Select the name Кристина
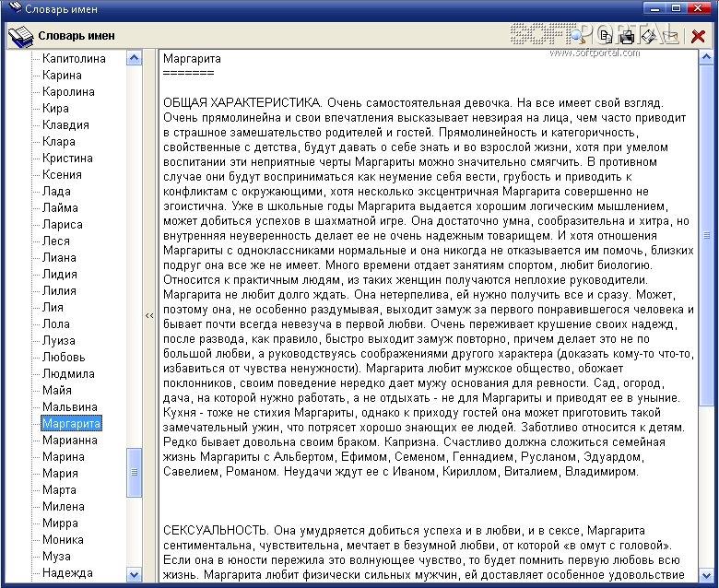The image size is (719, 588). [x=67, y=159]
